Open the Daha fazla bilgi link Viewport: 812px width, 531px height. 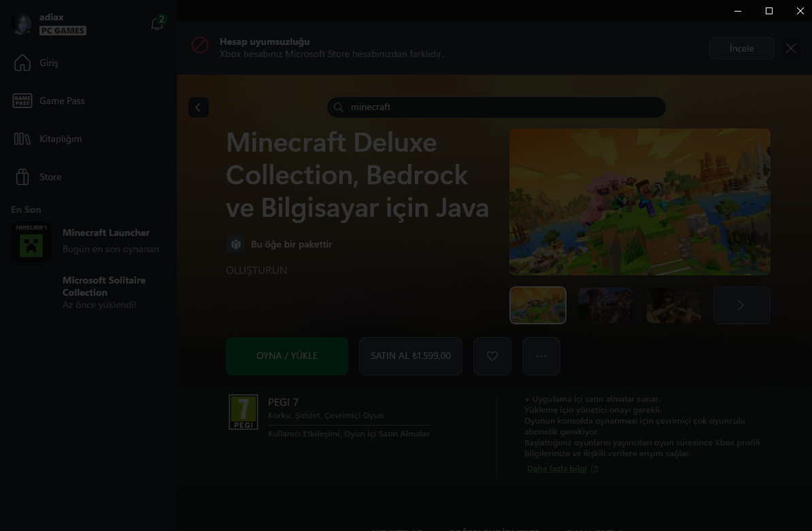557,468
